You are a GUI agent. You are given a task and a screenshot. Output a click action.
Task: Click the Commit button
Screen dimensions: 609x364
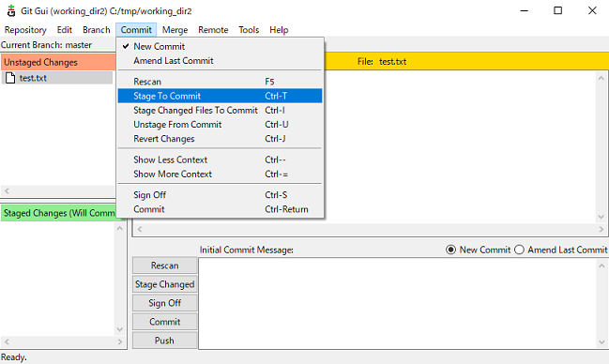click(x=164, y=322)
